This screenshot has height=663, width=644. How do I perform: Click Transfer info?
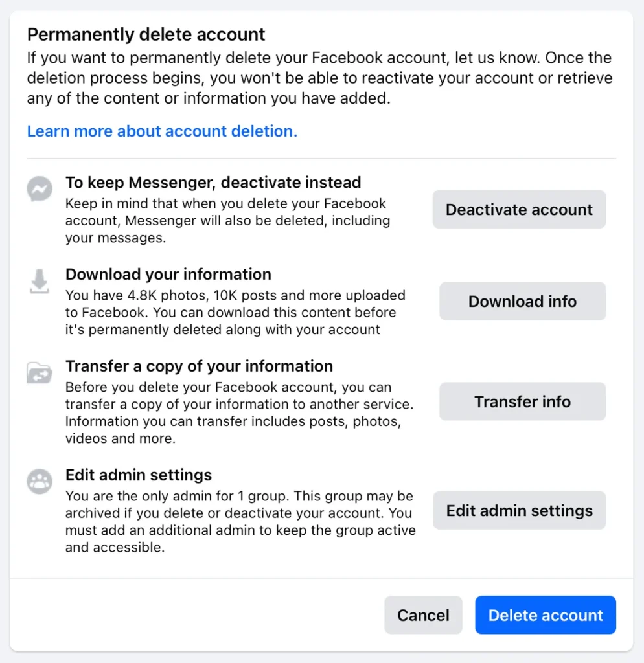522,401
